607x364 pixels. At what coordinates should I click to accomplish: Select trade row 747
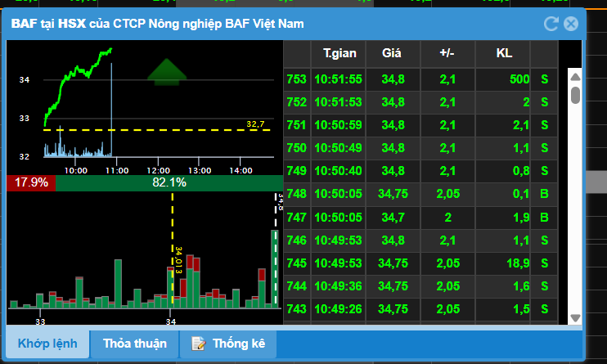point(420,218)
